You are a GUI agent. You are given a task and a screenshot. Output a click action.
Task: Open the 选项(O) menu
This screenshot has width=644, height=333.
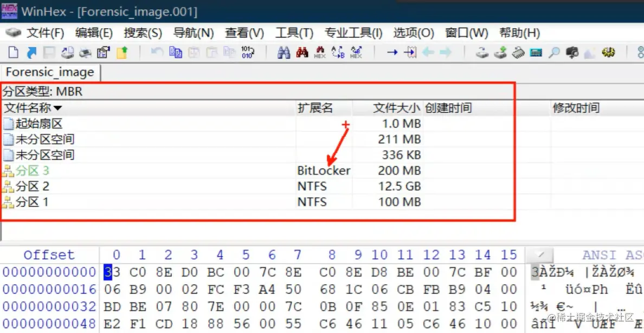(x=414, y=32)
